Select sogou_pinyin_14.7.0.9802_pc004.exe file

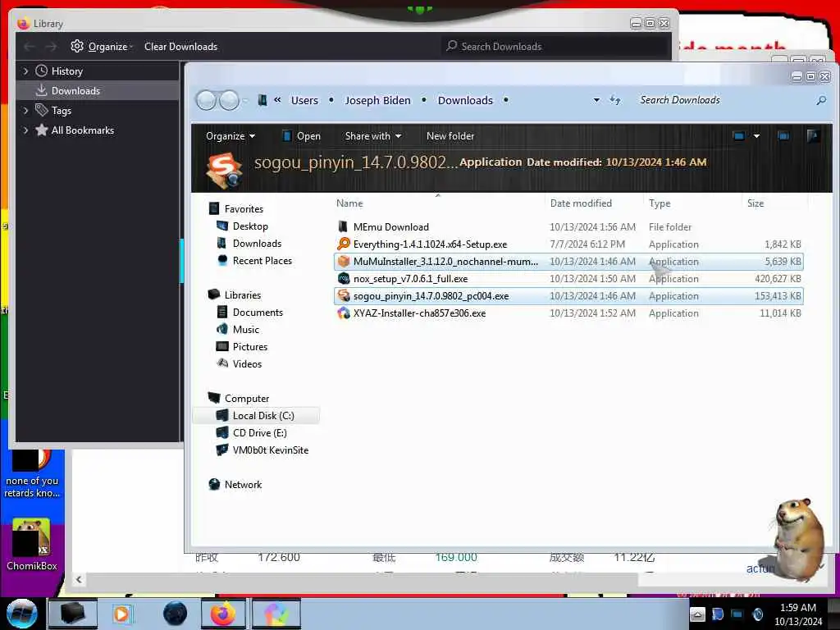[x=568, y=295]
